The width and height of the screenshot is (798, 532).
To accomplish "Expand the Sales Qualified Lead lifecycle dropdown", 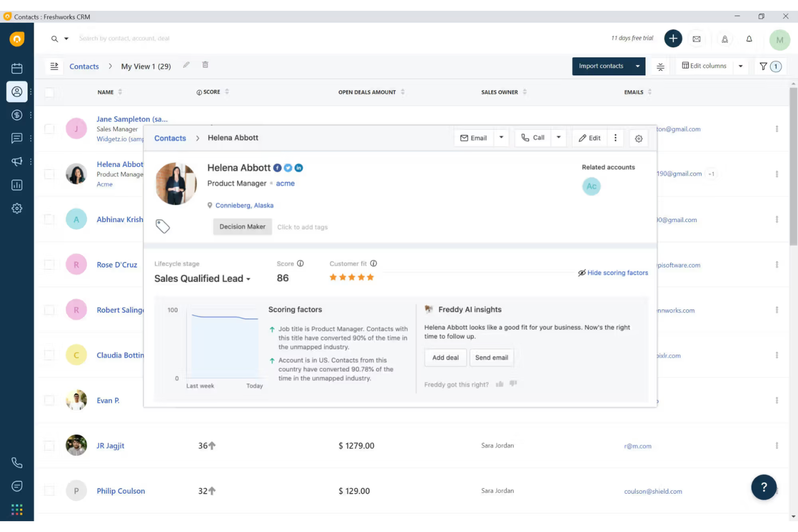I will (248, 279).
